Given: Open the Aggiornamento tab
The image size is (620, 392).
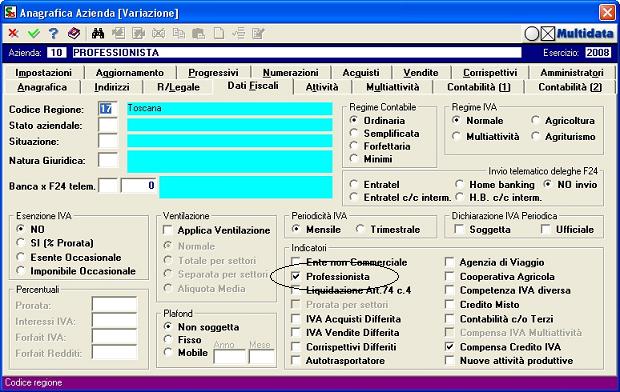Looking at the screenshot, I should point(130,73).
